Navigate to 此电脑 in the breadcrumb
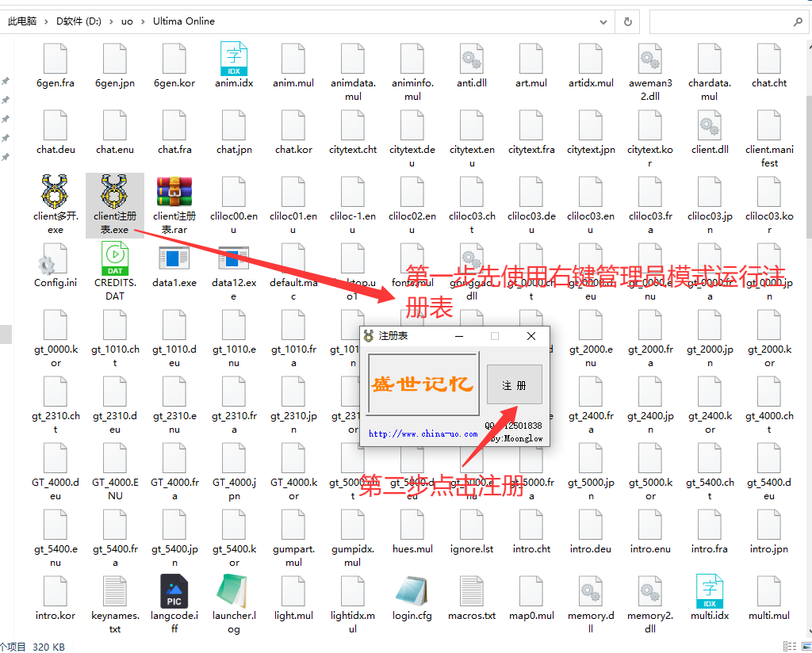The image size is (812, 653). point(22,21)
